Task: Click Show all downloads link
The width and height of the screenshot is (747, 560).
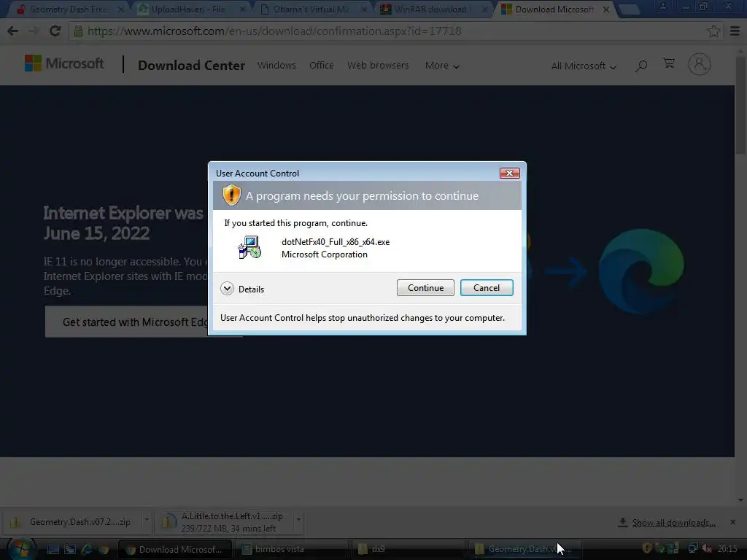Action: pyautogui.click(x=673, y=523)
